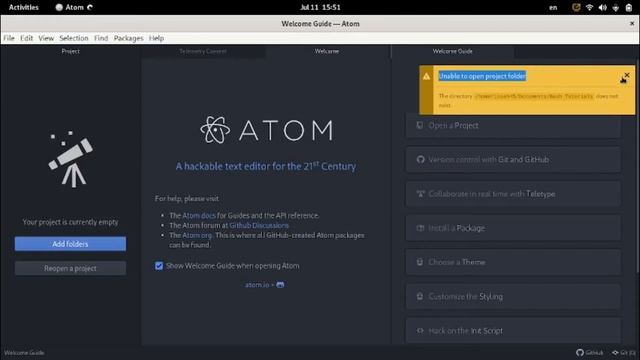The width and height of the screenshot is (640, 360).
Task: Open the Github Discussions link
Action: click(x=259, y=225)
